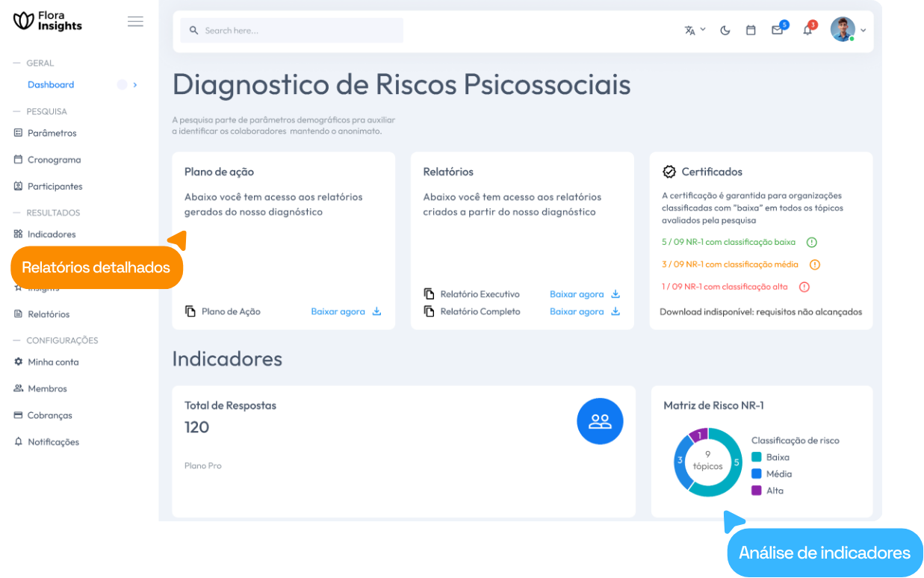This screenshot has width=924, height=578.
Task: Open Cobranças in the sidebar menu
Action: point(49,415)
